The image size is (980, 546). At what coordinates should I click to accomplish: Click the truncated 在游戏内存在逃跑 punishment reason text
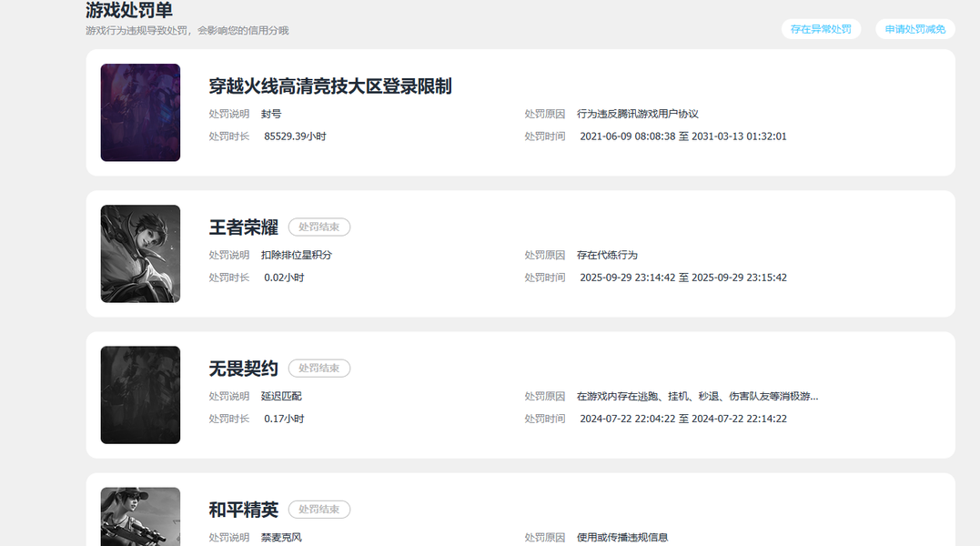pyautogui.click(x=698, y=396)
